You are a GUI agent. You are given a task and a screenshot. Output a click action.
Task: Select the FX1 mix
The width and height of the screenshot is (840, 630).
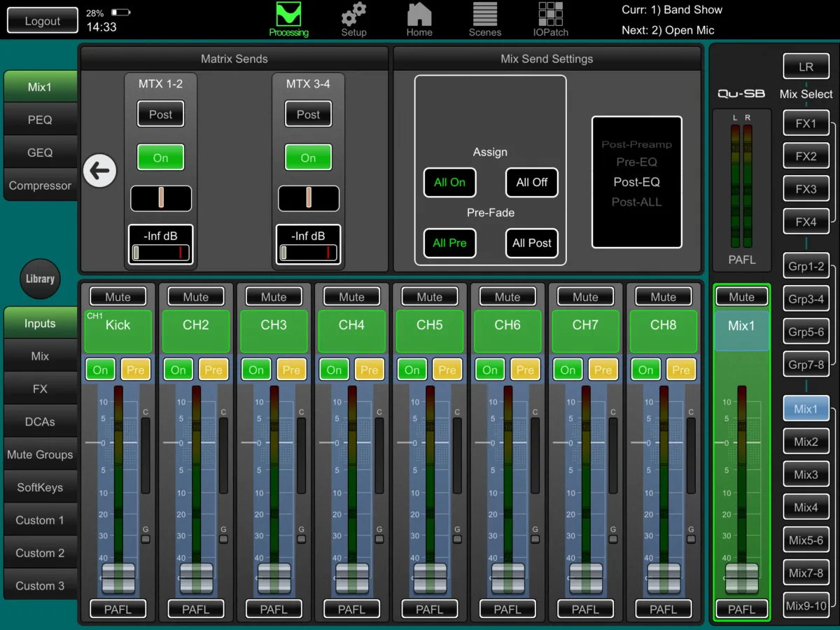click(806, 124)
